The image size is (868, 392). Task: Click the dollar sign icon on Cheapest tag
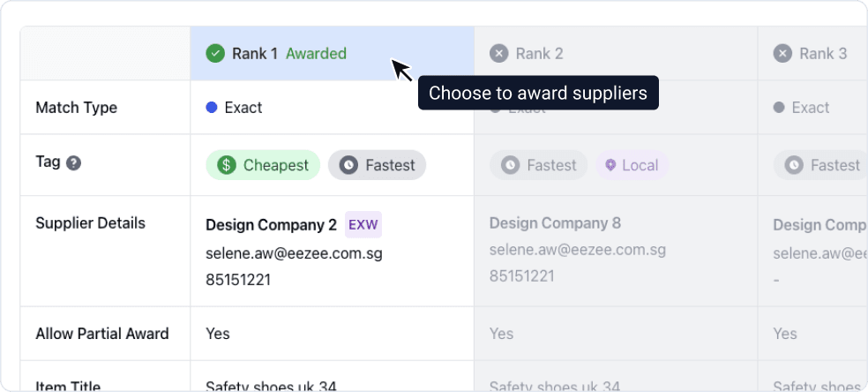(x=227, y=165)
